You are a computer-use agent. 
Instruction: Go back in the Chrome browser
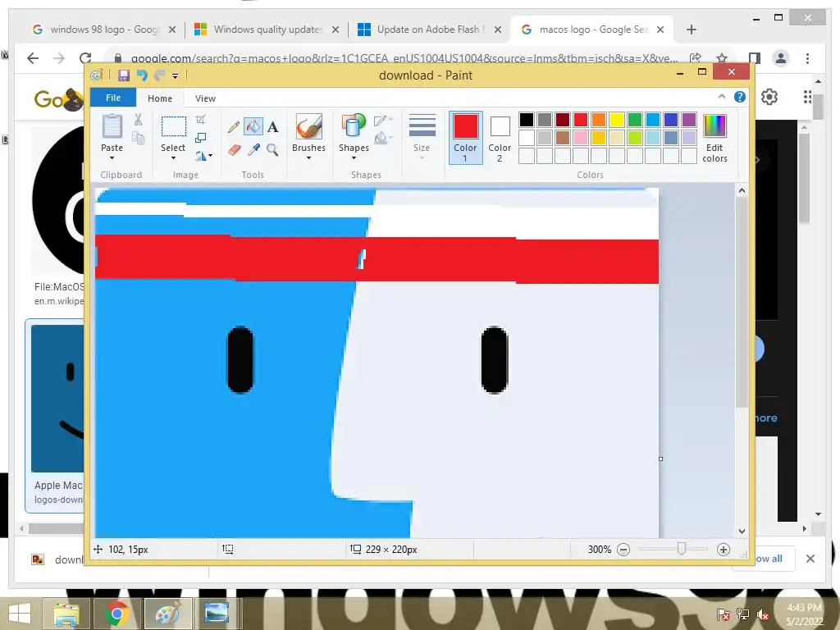coord(33,58)
